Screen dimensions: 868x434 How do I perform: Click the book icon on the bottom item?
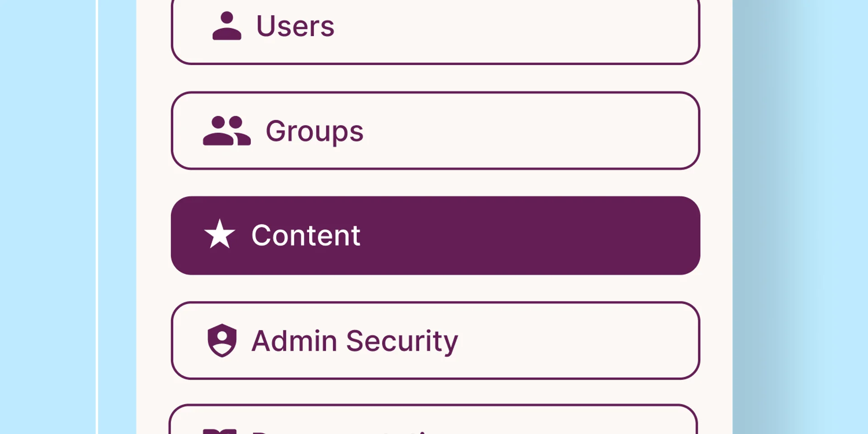220,431
